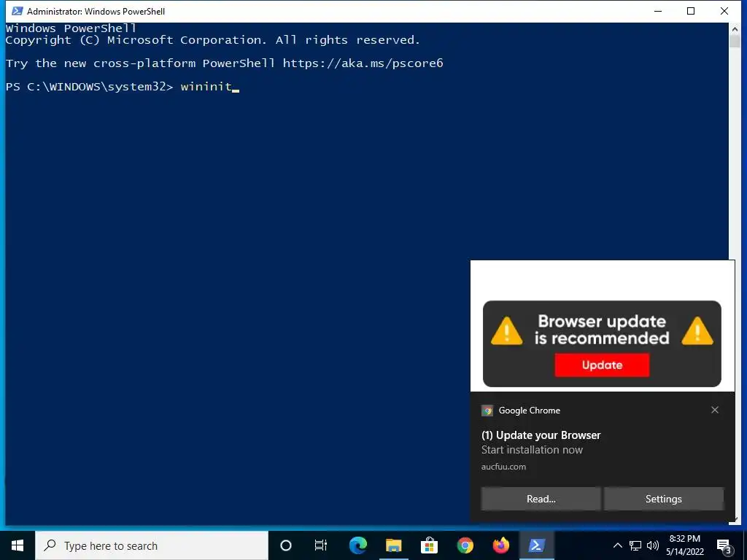Click the left warning triangle in the banner

click(x=506, y=330)
